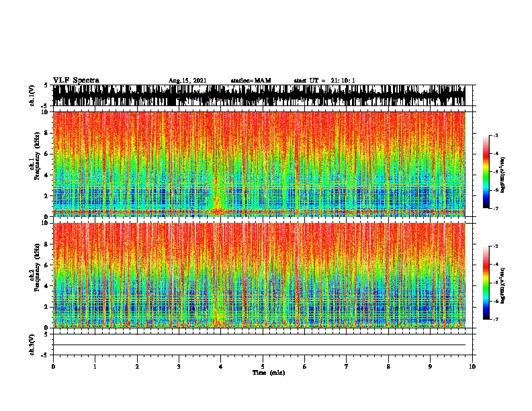Screen dimensions: 532x411
Task: Select the ch.1 spectrogram color scale bar
Action: pyautogui.click(x=486, y=172)
